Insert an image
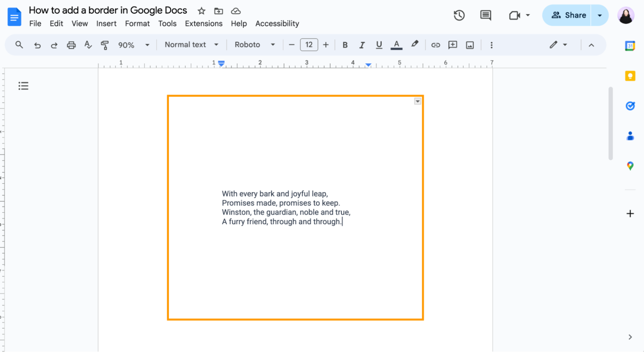Viewport: 644px width, 352px height. click(470, 45)
